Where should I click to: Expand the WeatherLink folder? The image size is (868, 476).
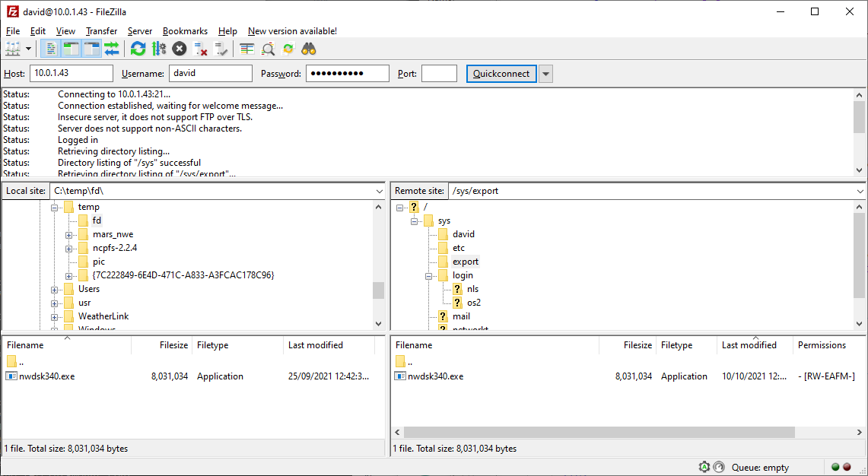click(54, 317)
